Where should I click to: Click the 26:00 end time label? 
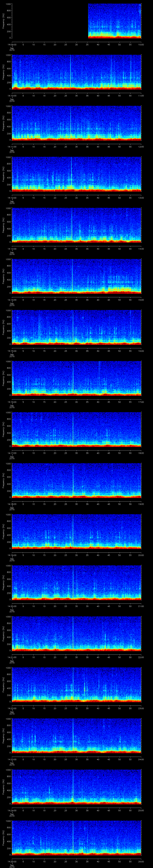pyautogui.click(x=141, y=861)
